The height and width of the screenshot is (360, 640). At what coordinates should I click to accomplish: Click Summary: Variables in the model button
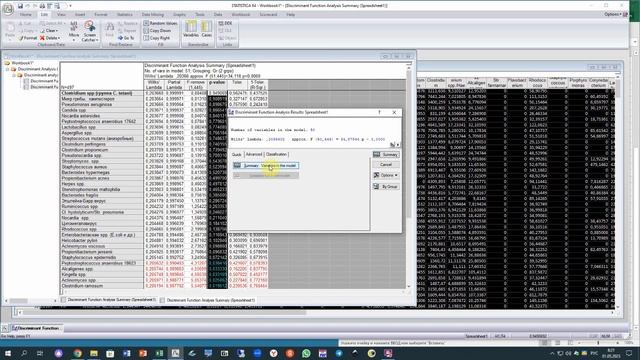click(x=266, y=165)
